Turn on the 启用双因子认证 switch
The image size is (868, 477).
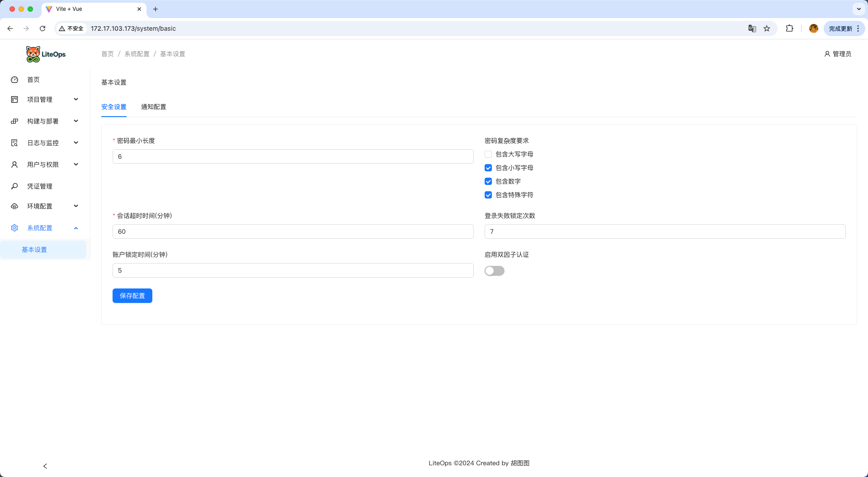(494, 271)
